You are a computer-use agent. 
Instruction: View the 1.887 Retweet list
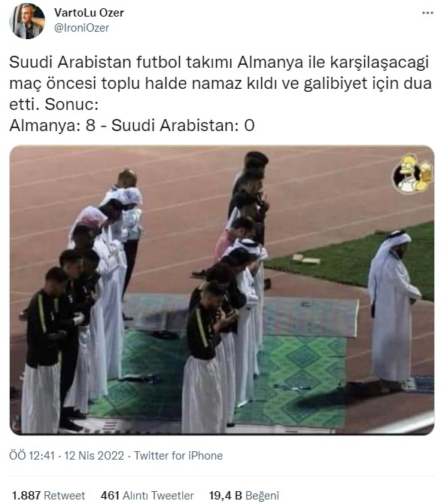click(48, 495)
